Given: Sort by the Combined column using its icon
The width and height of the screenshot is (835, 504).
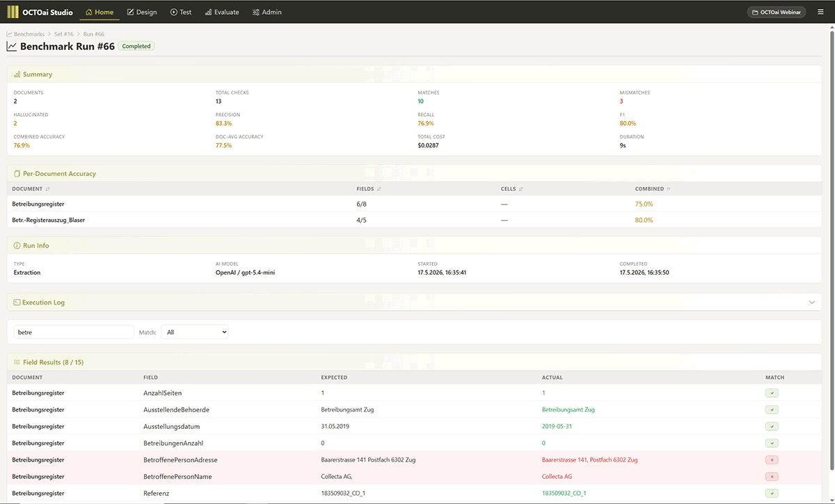Looking at the screenshot, I should (669, 189).
